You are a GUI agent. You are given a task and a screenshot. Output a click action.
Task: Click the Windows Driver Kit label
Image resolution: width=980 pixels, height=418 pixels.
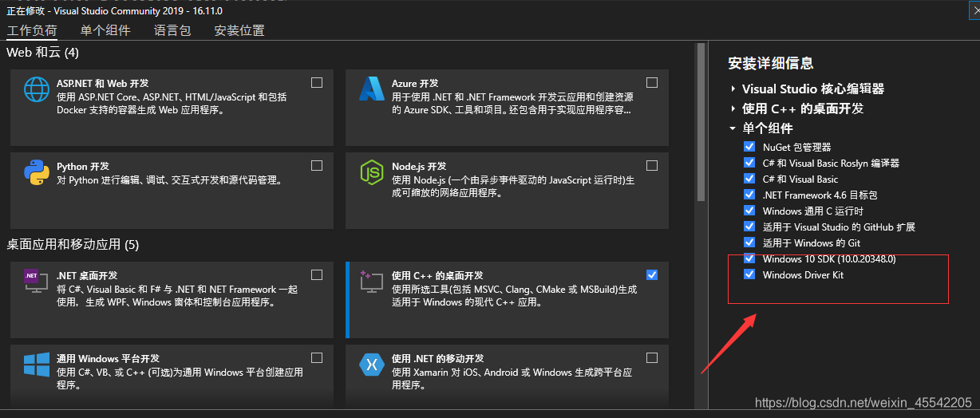click(x=803, y=274)
